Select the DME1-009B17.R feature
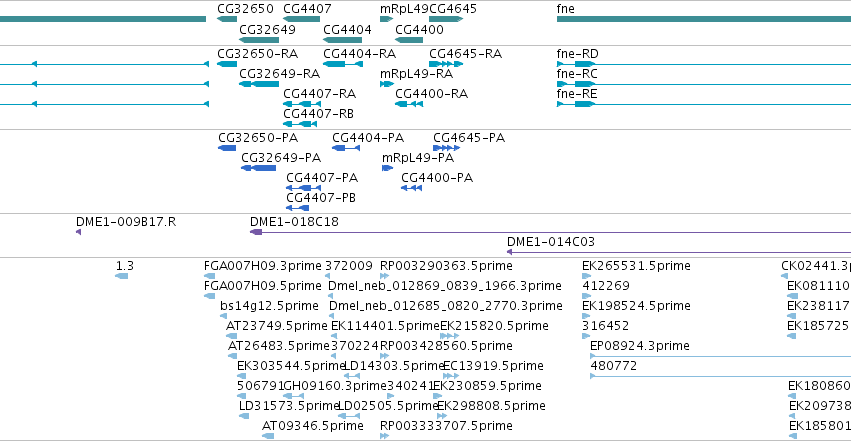Viewport: 851px width, 441px height. (x=126, y=222)
